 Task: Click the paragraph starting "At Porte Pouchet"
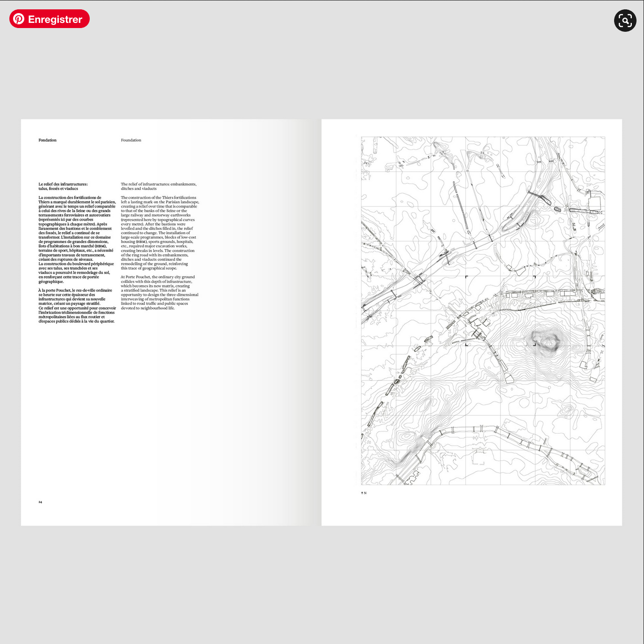[159, 293]
